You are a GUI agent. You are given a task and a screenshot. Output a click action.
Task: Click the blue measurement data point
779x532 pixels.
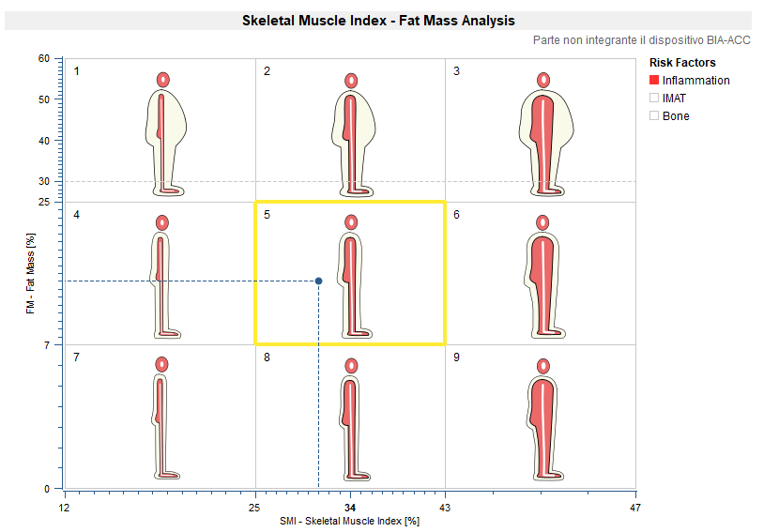(x=319, y=281)
